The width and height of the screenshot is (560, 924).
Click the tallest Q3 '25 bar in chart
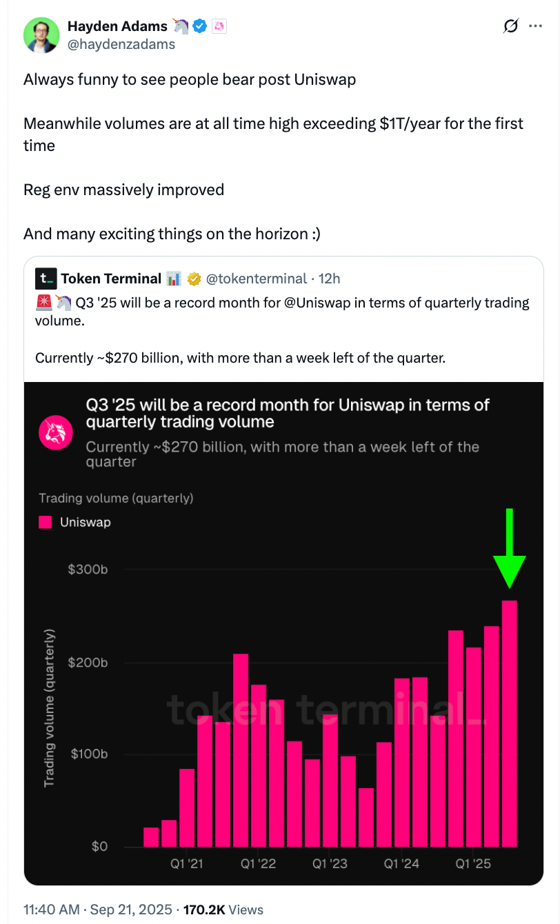[510, 723]
